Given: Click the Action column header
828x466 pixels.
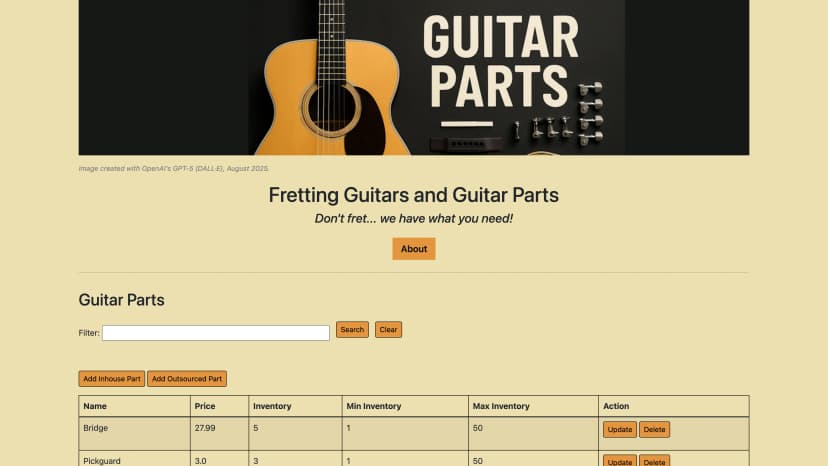Looking at the screenshot, I should coord(616,406).
